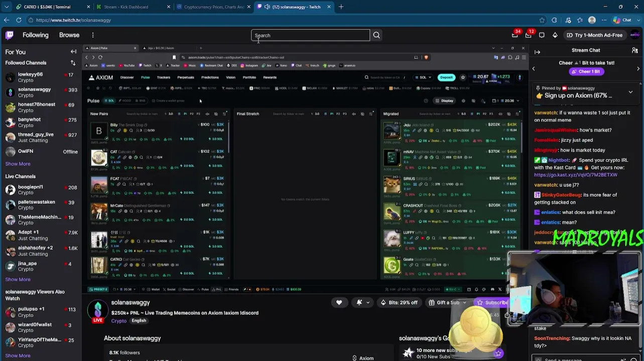Viewport: 644px width, 361px height.
Task: Click the search magnifier button
Action: click(x=376, y=35)
